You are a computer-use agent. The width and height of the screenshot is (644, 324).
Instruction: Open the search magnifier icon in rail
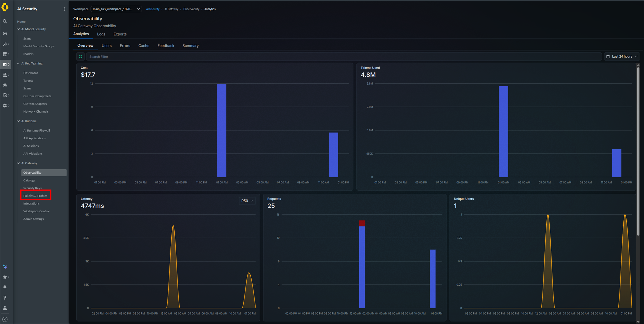pyautogui.click(x=5, y=21)
